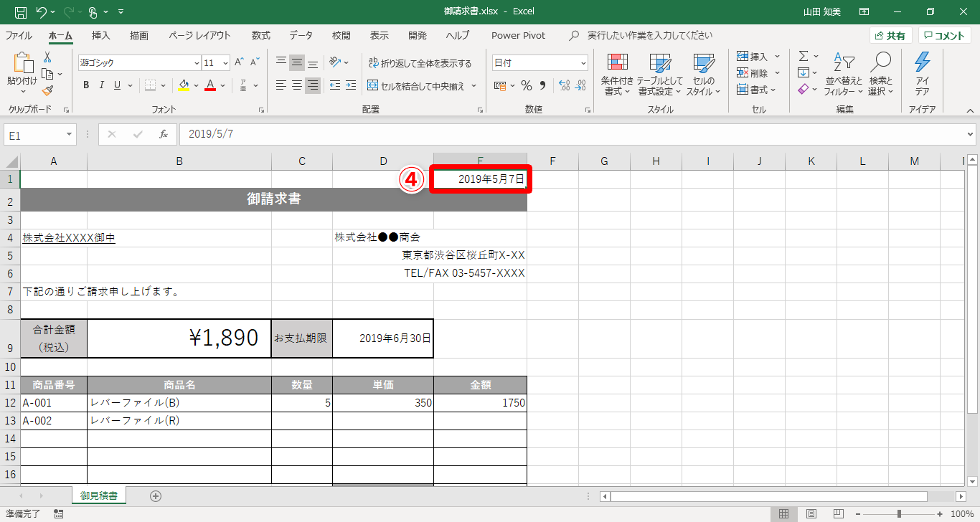980x522 pixels.
Task: Open the アイデア ideas pane
Action: tap(923, 75)
